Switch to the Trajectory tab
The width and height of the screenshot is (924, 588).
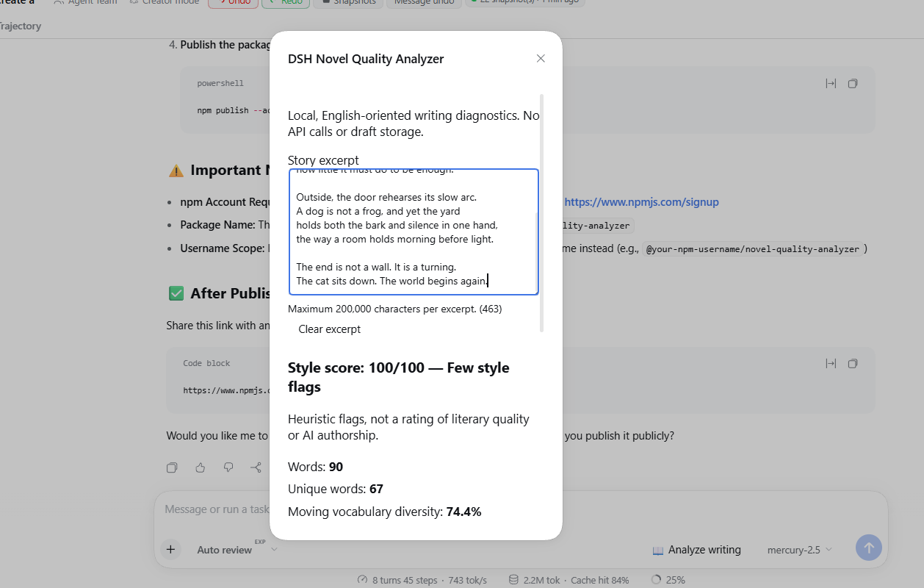click(20, 26)
